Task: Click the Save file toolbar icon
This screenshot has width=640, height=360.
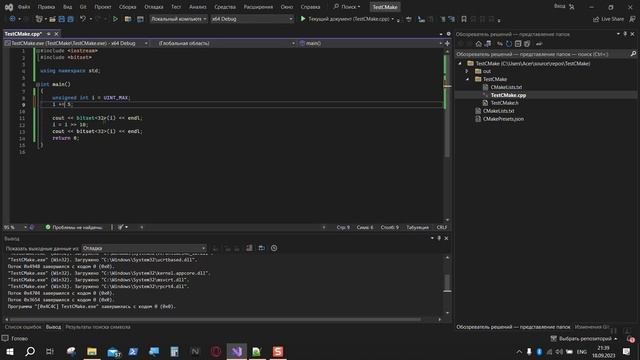Action: 62,19
